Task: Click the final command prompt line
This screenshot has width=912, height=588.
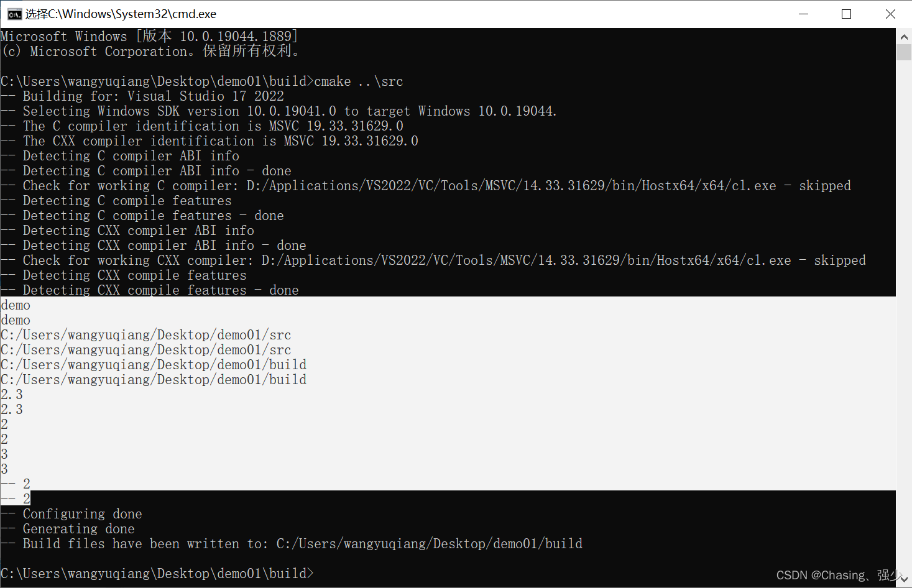Action: (157, 574)
